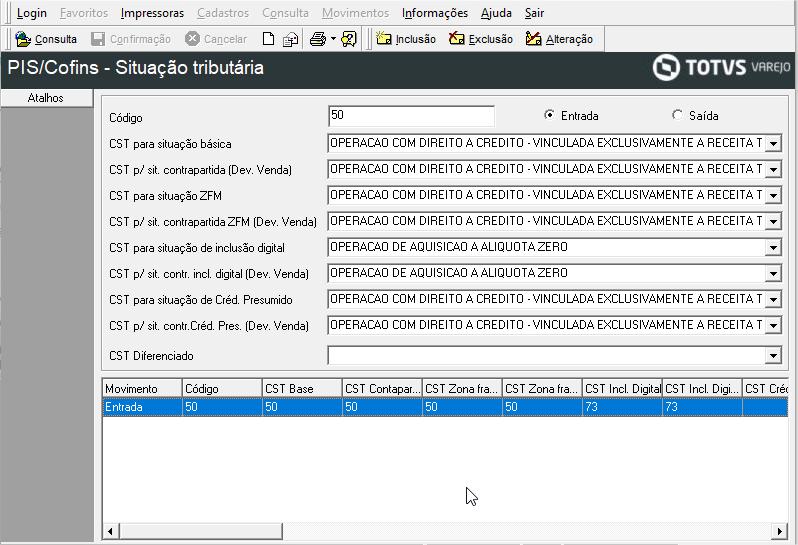Viewport: 798px width, 545px height.
Task: Click the blank new document icon
Action: pyautogui.click(x=268, y=39)
